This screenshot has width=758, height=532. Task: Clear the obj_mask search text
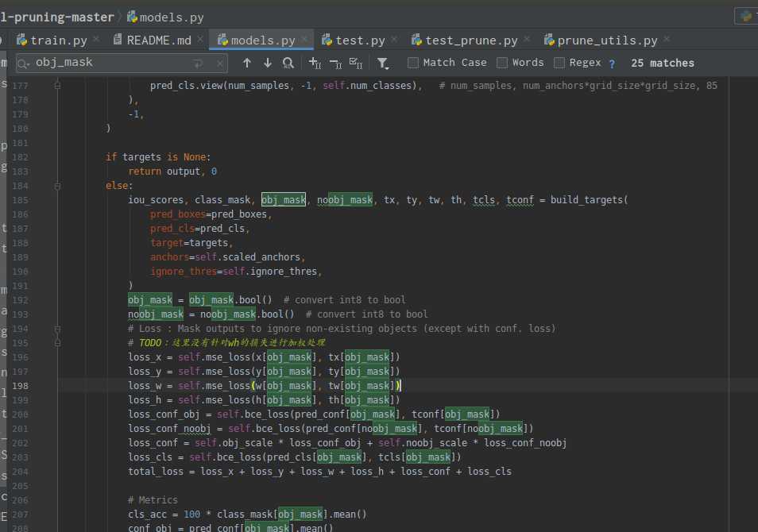219,64
